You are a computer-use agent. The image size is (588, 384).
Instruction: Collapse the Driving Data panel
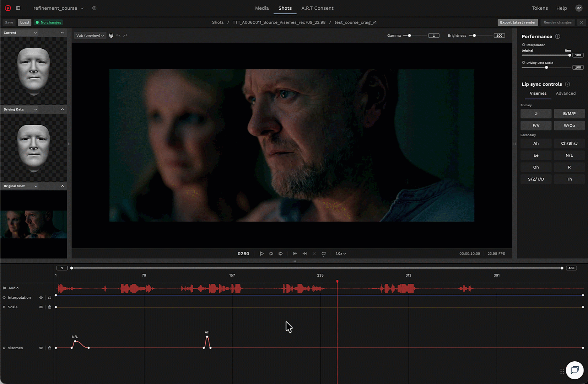click(x=63, y=110)
